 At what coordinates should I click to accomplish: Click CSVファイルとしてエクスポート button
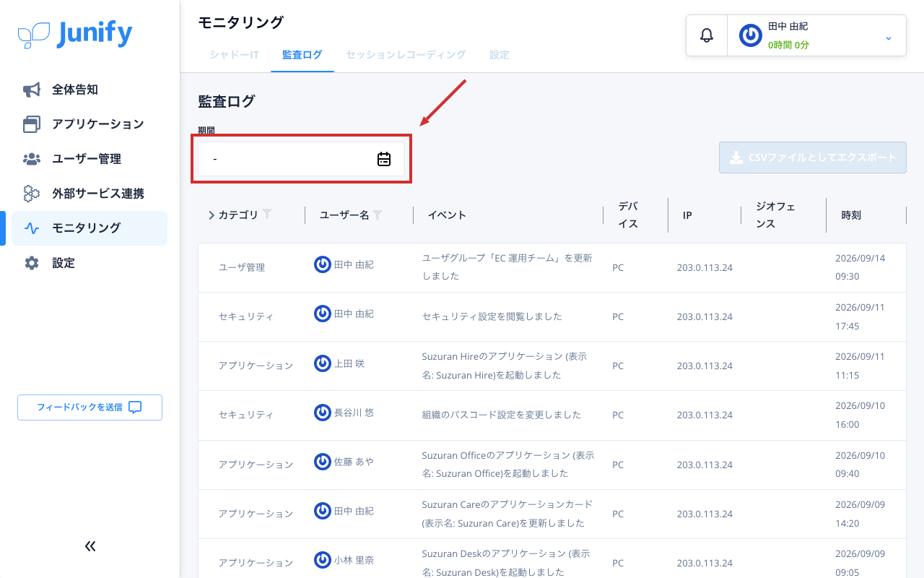coord(813,158)
